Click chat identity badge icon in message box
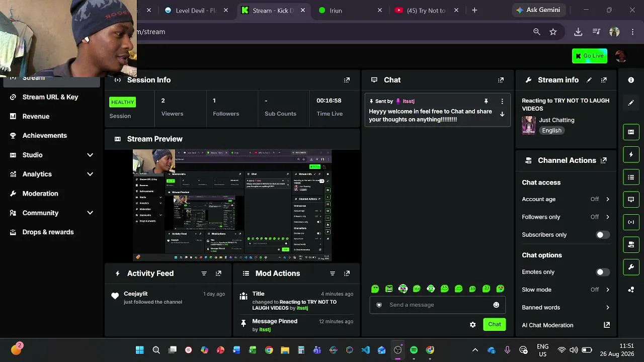644x362 pixels. [x=379, y=305]
